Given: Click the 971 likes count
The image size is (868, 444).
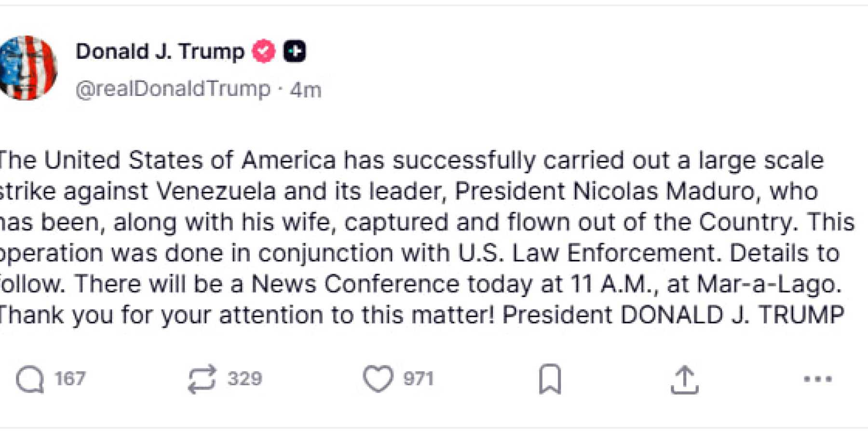Looking at the screenshot, I should [419, 379].
